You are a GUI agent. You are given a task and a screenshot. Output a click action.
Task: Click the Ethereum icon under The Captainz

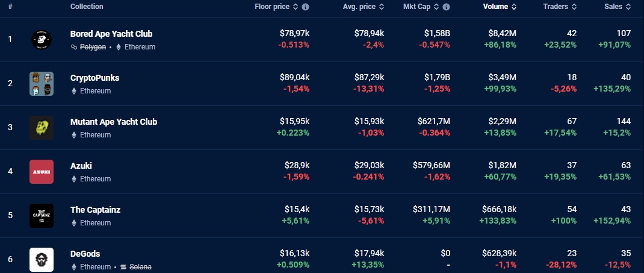click(x=74, y=223)
